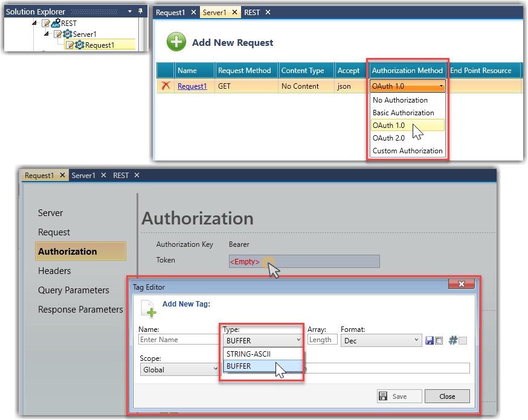Click the Add New Tag document icon
528x420 pixels.
pyautogui.click(x=149, y=308)
